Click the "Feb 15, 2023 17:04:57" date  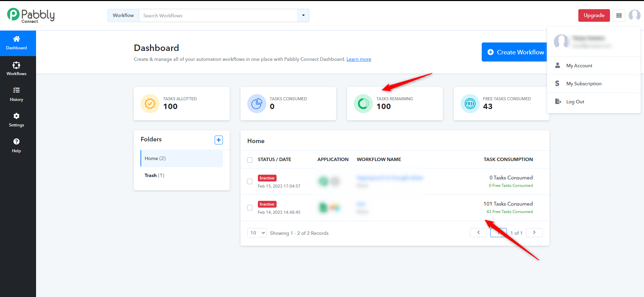(279, 186)
